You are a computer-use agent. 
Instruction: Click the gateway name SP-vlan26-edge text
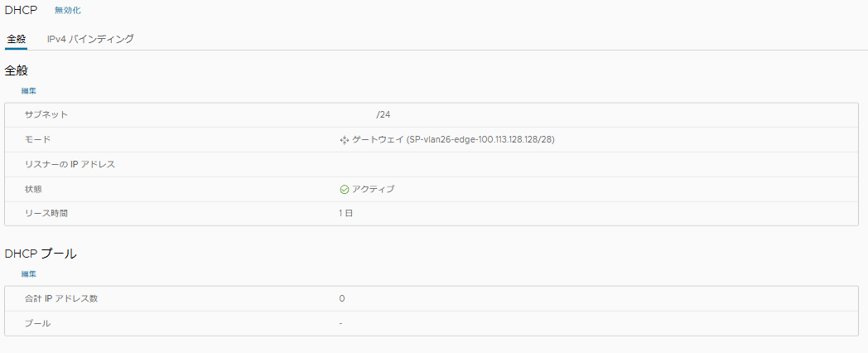480,140
